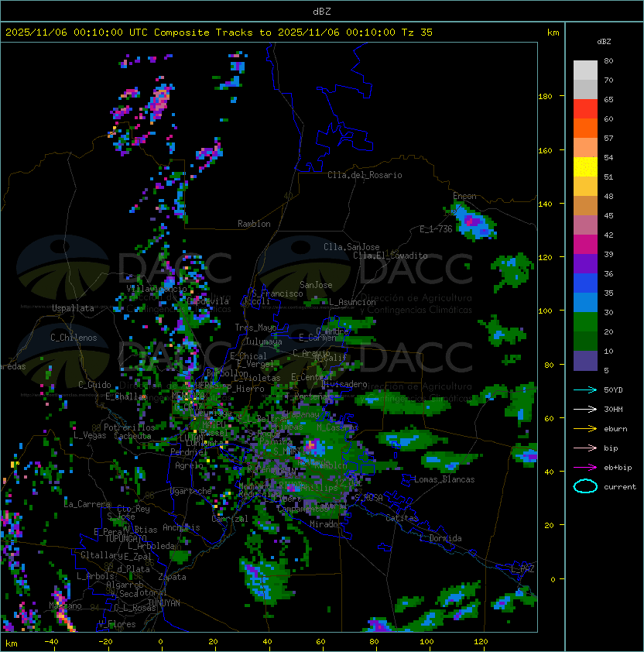
Task: Select the light gray 70-80 dBZ swatch
Action: [x=585, y=70]
